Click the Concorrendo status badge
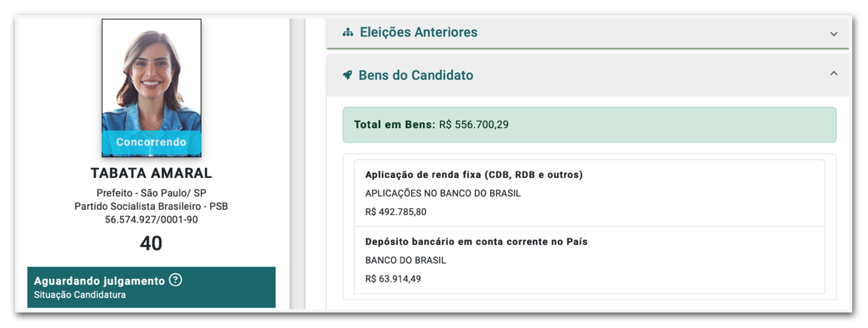Image resolution: width=868 pixels, height=328 pixels. [x=151, y=142]
